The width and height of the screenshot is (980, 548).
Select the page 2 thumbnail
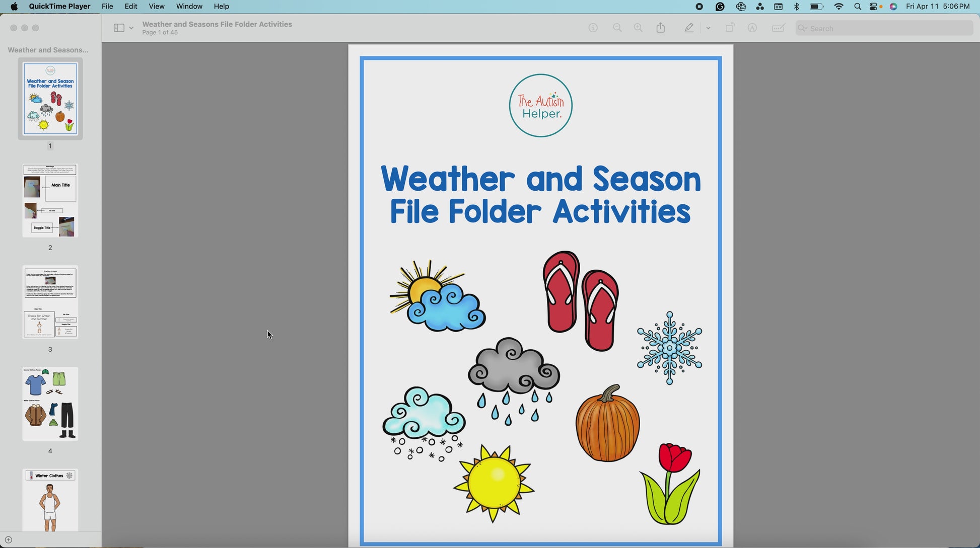pyautogui.click(x=50, y=200)
